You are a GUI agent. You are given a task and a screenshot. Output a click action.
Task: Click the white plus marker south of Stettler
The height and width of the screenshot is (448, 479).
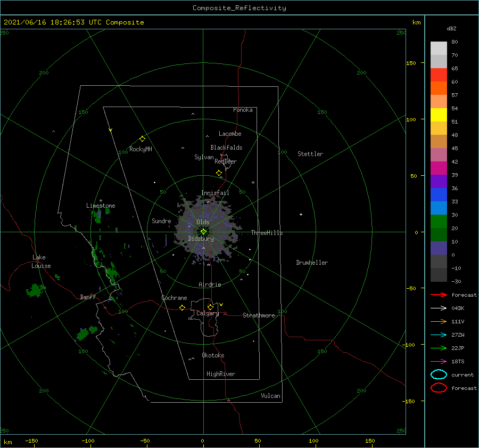coord(301,214)
